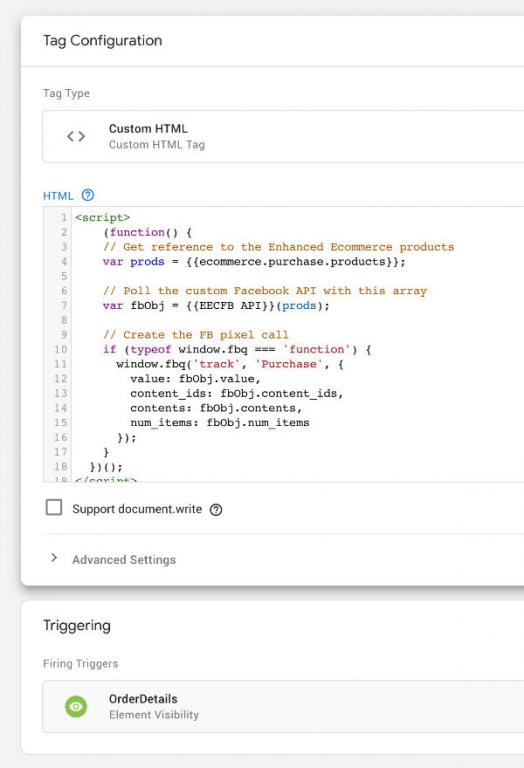The height and width of the screenshot is (768, 524).
Task: Click the 'content_ids: fbObj.content_ids' line
Action: [237, 393]
